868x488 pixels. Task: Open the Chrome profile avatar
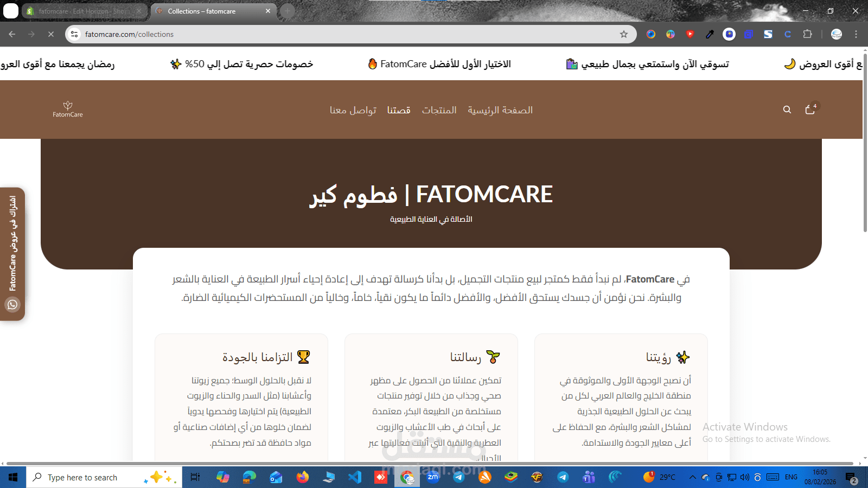coord(837,34)
